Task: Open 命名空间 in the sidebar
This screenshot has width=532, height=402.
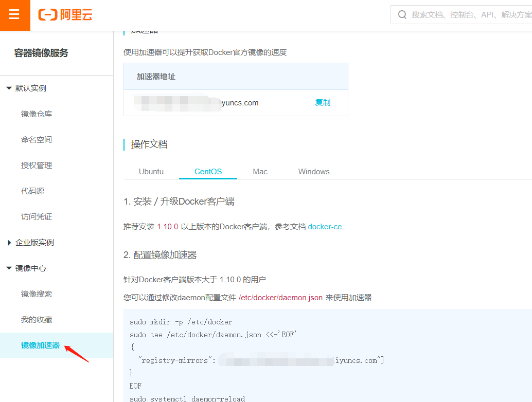Action: tap(36, 139)
